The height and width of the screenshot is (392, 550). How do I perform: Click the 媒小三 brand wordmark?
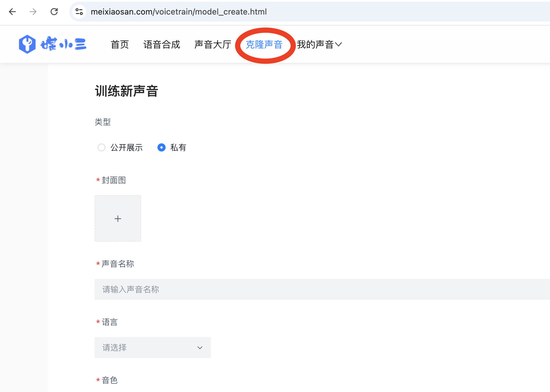pos(63,44)
